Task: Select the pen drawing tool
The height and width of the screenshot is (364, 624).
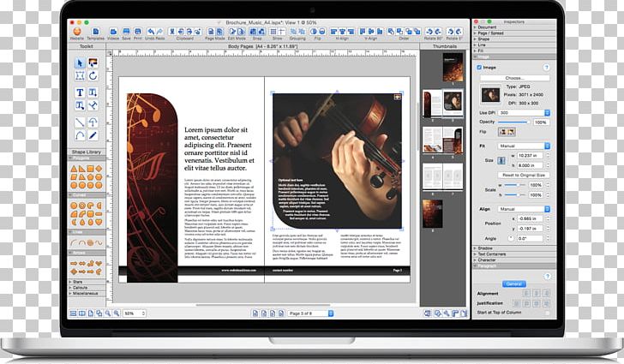Action: (x=93, y=135)
